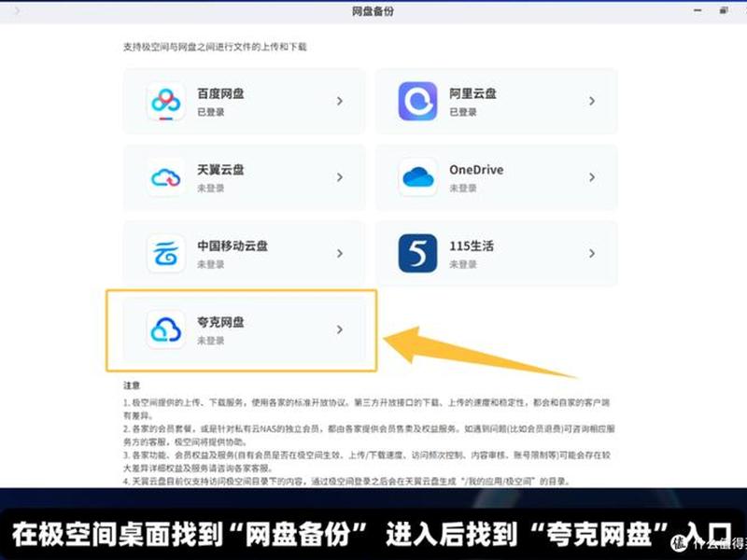
Task: Click 已登录 status under 阿里云盘
Action: tap(462, 112)
